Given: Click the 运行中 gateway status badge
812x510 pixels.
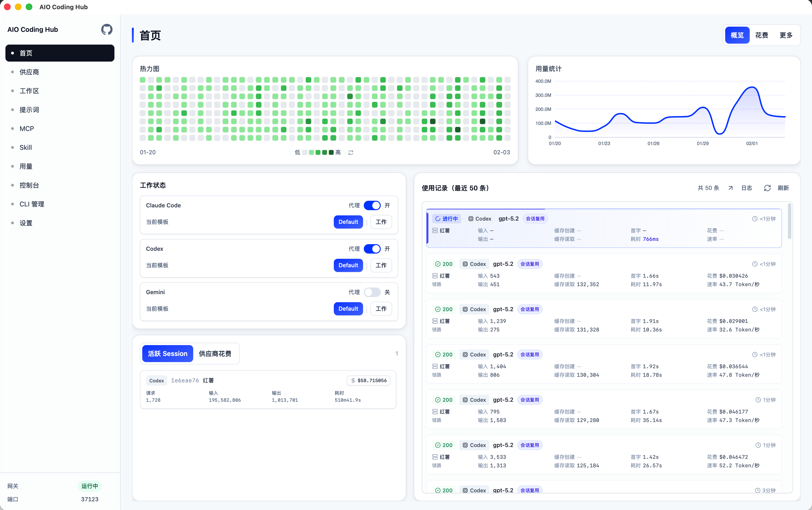Looking at the screenshot, I should [x=90, y=486].
